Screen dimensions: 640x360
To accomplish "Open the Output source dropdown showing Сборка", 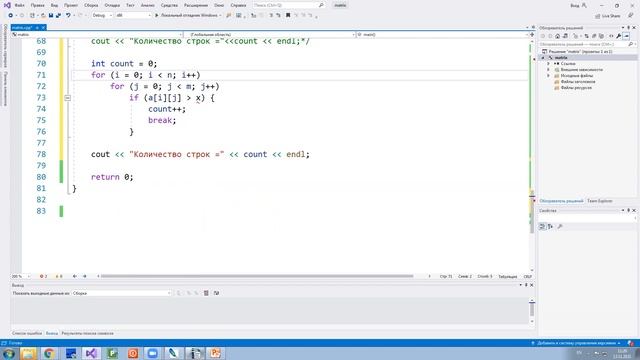I will (x=122, y=293).
